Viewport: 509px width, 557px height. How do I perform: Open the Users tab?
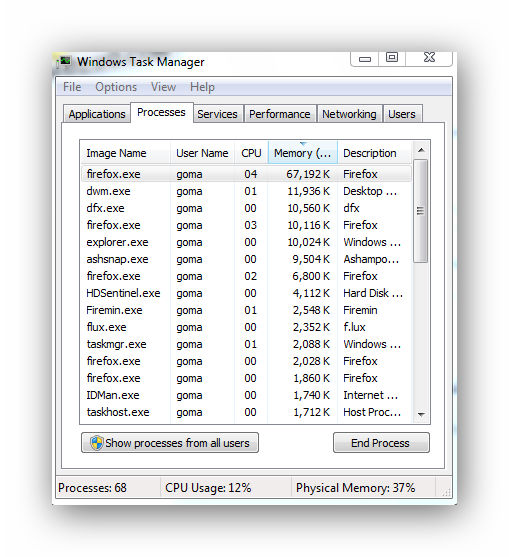click(402, 114)
